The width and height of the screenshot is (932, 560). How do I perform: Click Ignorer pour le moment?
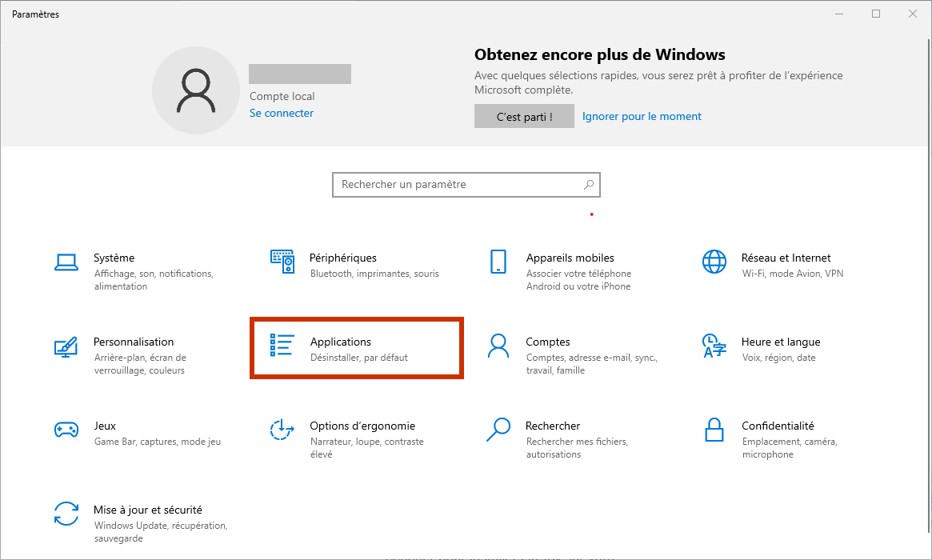coord(642,116)
